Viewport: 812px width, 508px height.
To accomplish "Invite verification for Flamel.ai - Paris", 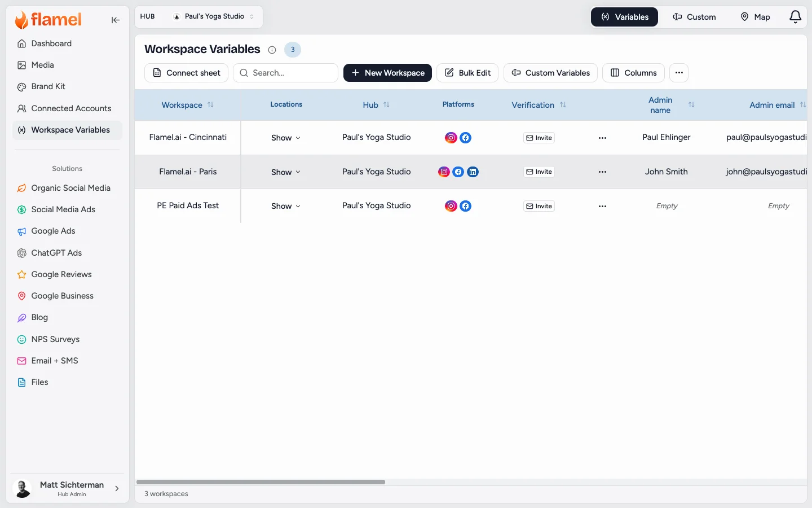I will click(x=539, y=172).
